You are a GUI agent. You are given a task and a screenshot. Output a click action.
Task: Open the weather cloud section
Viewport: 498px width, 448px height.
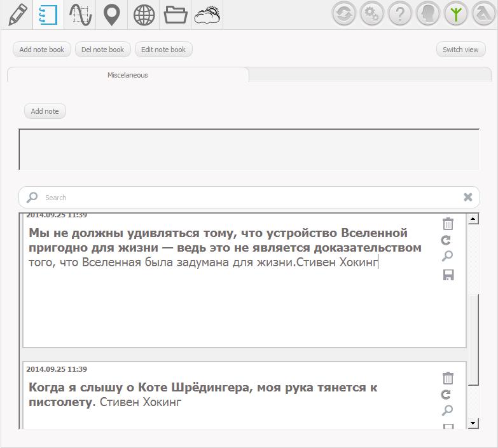(207, 15)
